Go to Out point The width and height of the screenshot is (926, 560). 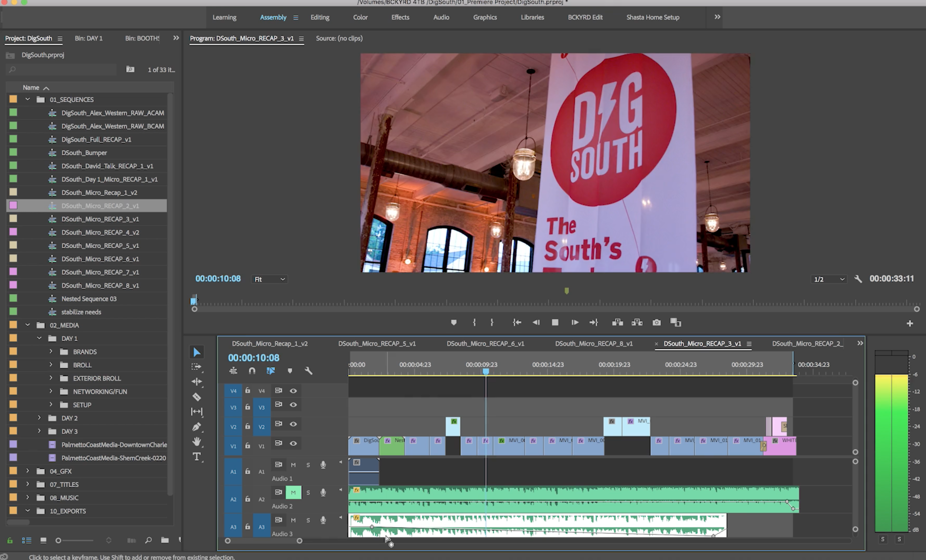coord(594,323)
